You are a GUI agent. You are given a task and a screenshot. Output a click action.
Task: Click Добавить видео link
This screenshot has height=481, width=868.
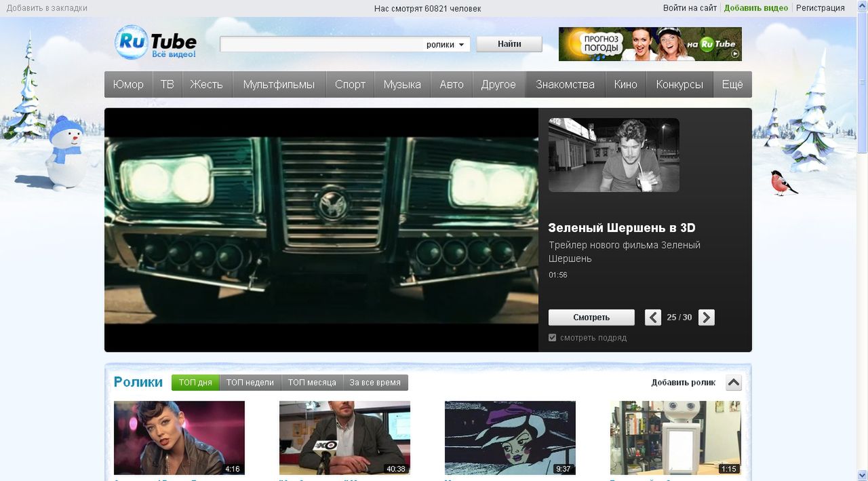tap(756, 8)
